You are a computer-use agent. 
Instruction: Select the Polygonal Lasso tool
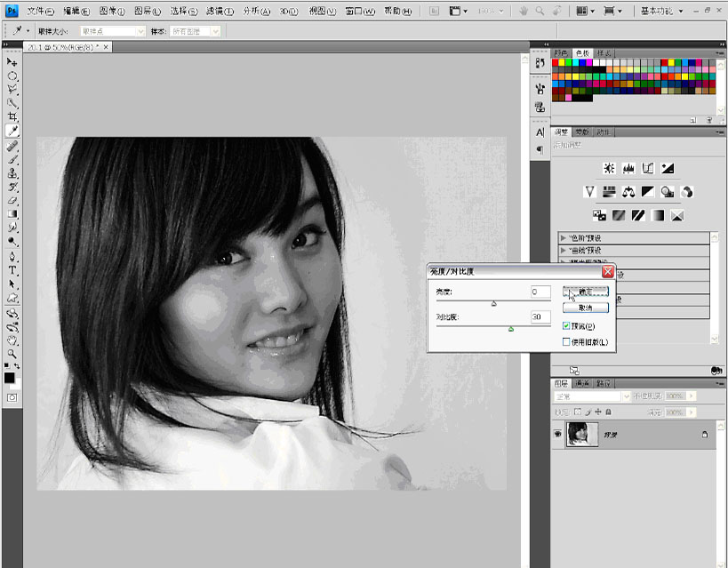coord(12,89)
